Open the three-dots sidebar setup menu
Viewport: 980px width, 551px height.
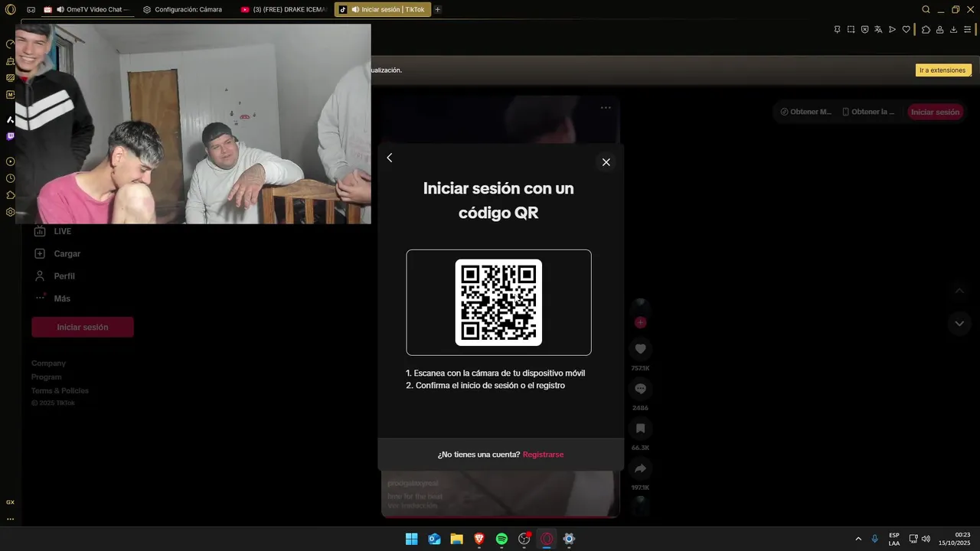(10, 519)
